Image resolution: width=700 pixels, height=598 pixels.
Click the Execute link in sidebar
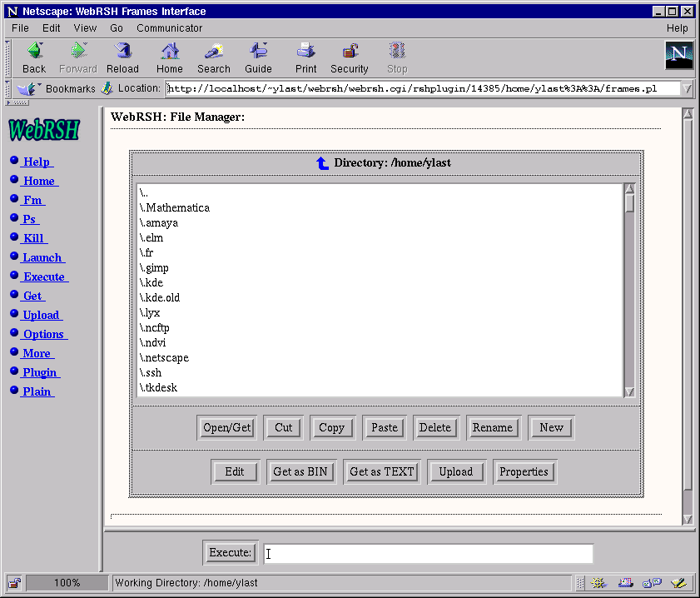coord(45,277)
